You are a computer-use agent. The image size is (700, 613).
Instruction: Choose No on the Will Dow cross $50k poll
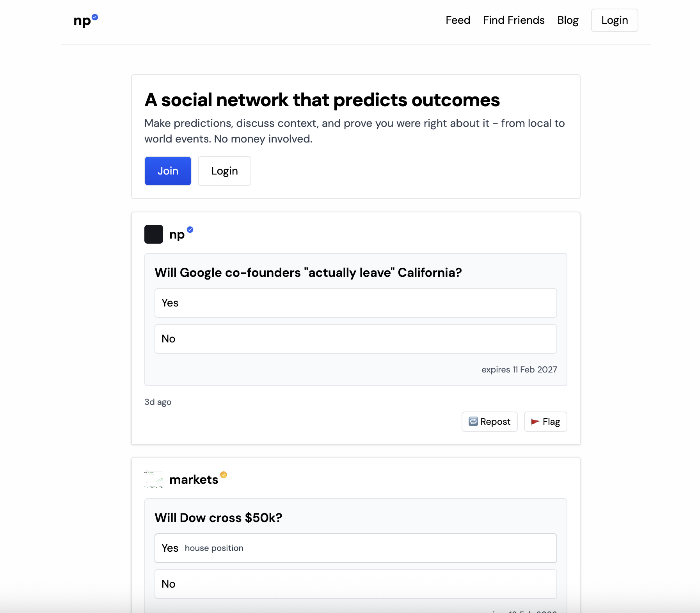(x=355, y=584)
